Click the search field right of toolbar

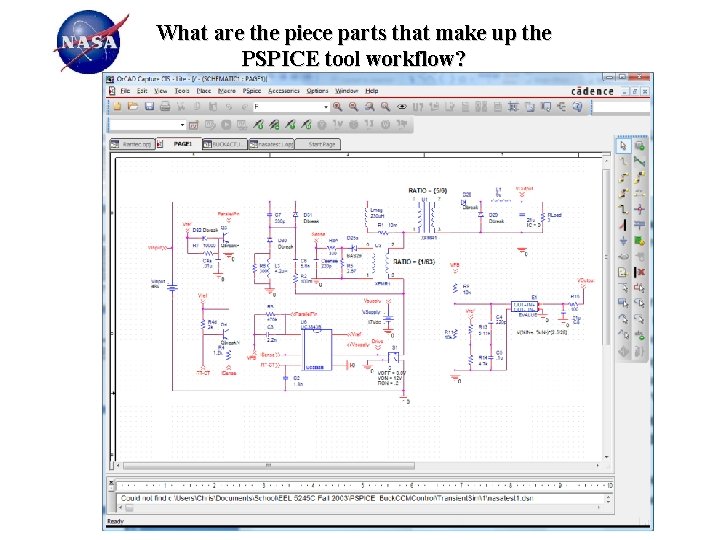coord(622,107)
